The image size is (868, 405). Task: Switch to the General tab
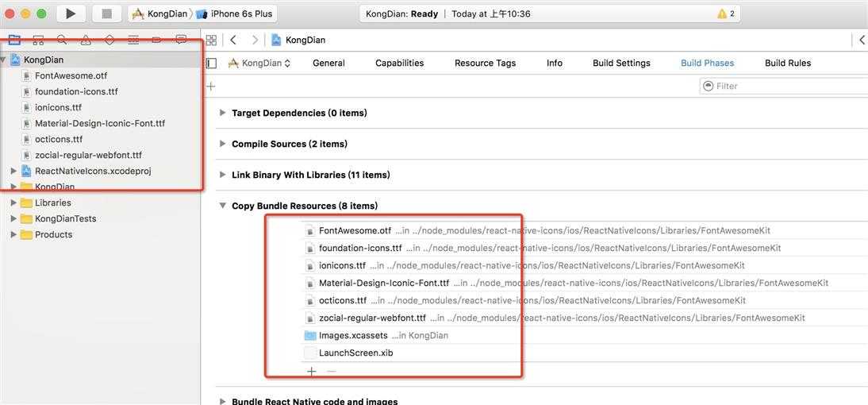click(x=328, y=64)
